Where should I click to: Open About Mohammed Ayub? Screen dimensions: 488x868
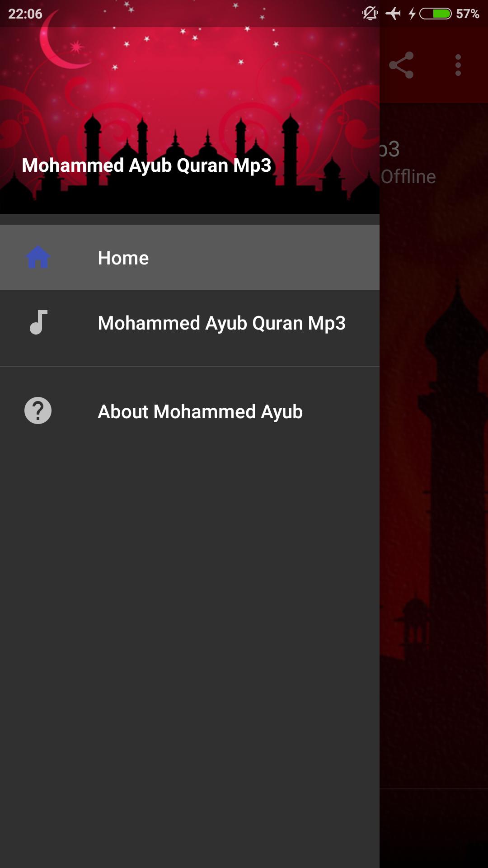pos(190,411)
